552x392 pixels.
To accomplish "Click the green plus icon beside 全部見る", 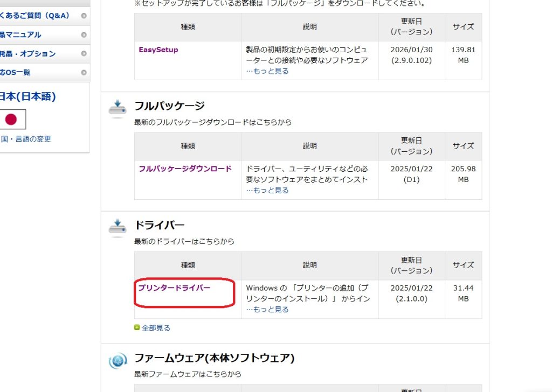I will pyautogui.click(x=137, y=327).
